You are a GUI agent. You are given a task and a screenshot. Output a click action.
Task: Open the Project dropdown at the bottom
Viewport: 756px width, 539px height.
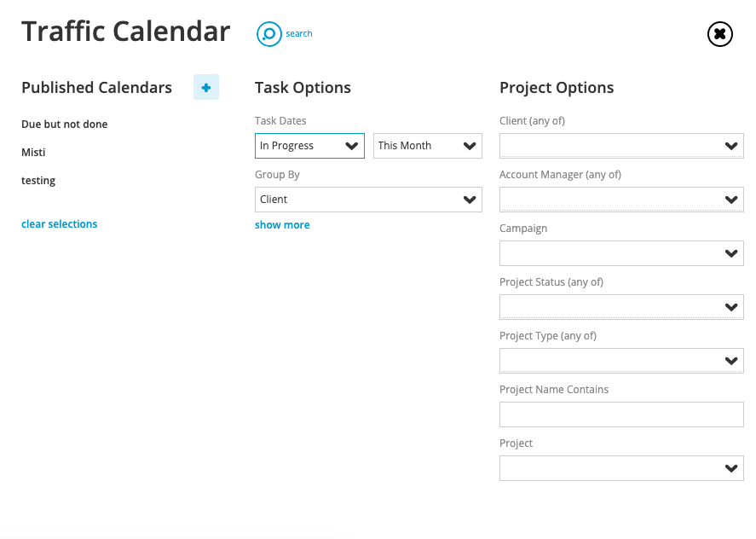click(621, 468)
